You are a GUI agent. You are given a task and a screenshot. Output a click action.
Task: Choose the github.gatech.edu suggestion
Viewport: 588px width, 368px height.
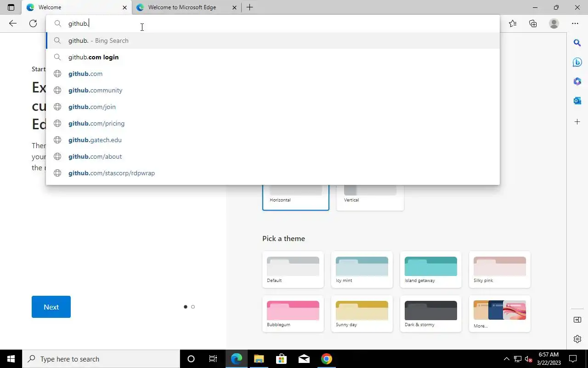pyautogui.click(x=273, y=140)
